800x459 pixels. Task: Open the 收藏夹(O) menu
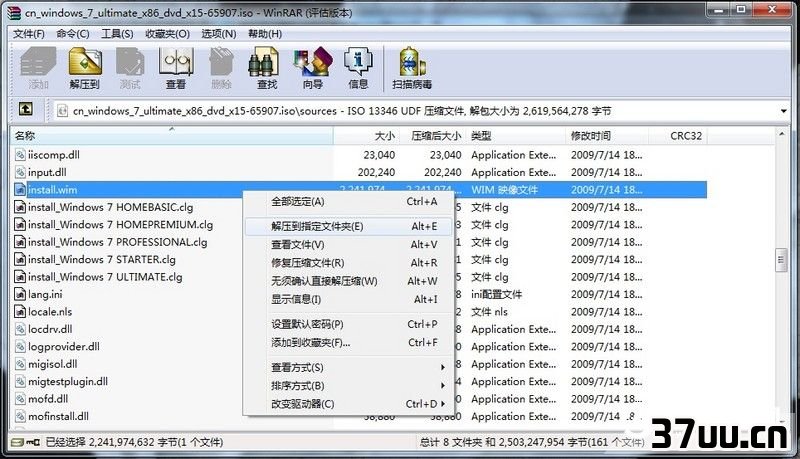(167, 34)
